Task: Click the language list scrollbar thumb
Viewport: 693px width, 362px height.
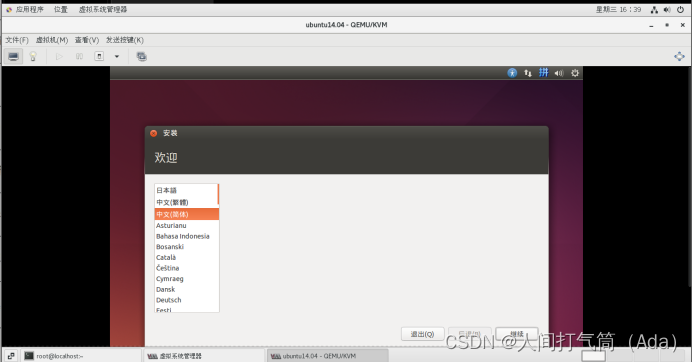Action: (x=218, y=194)
